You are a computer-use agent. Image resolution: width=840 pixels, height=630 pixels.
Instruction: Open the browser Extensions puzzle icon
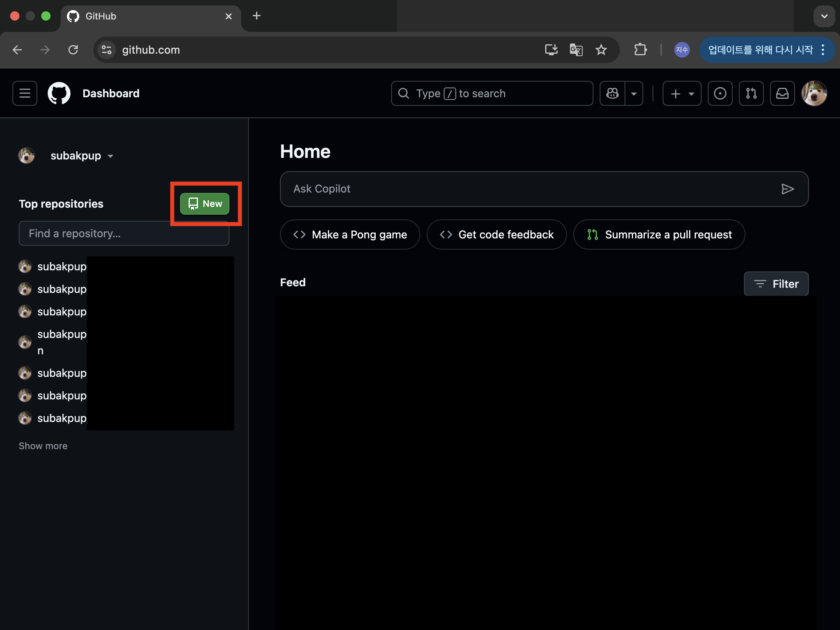click(640, 50)
